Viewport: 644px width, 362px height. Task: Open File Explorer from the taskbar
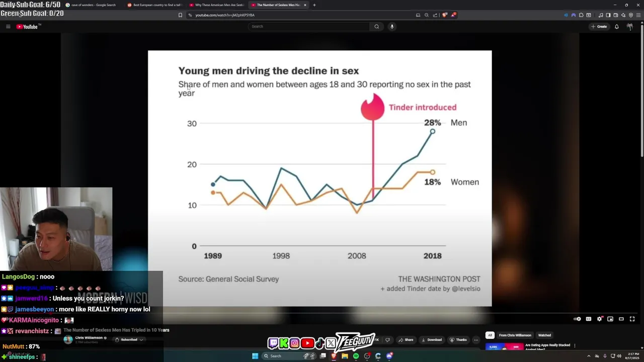(345, 356)
